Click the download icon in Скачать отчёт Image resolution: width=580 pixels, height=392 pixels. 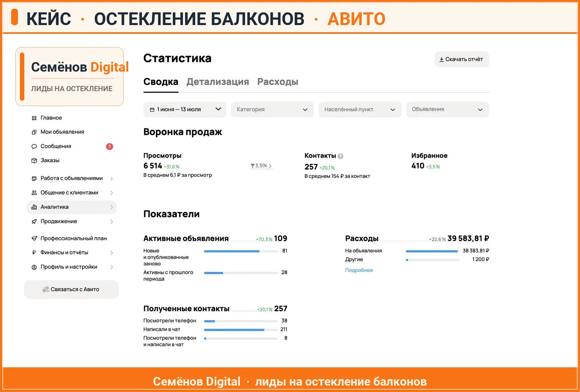pyautogui.click(x=441, y=59)
